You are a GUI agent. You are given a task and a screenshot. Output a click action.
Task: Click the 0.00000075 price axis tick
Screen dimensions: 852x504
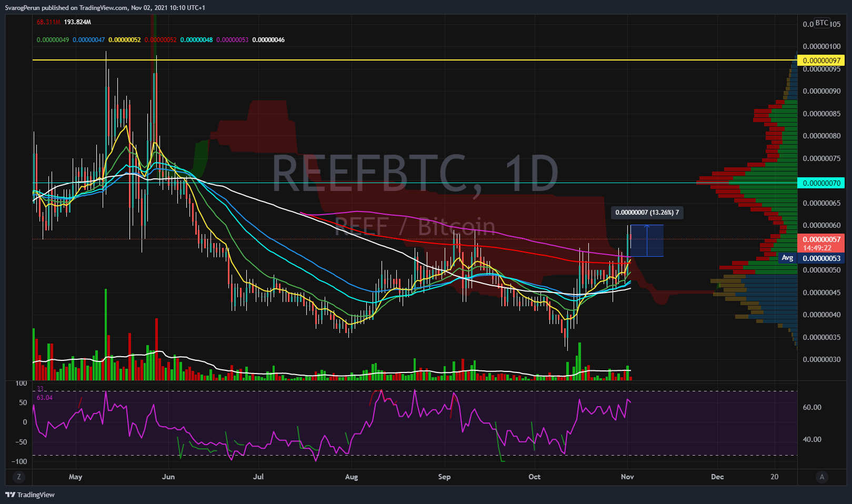tap(821, 158)
